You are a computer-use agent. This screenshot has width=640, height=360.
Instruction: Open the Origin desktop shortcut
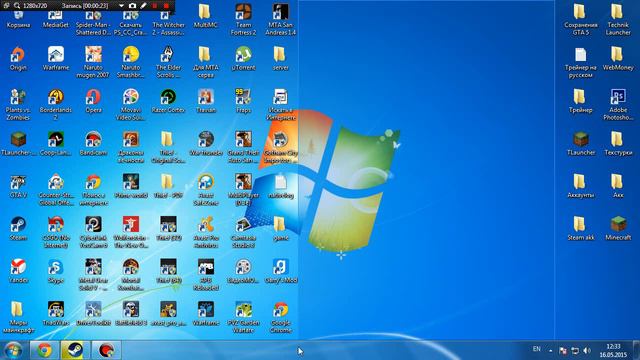(x=18, y=59)
